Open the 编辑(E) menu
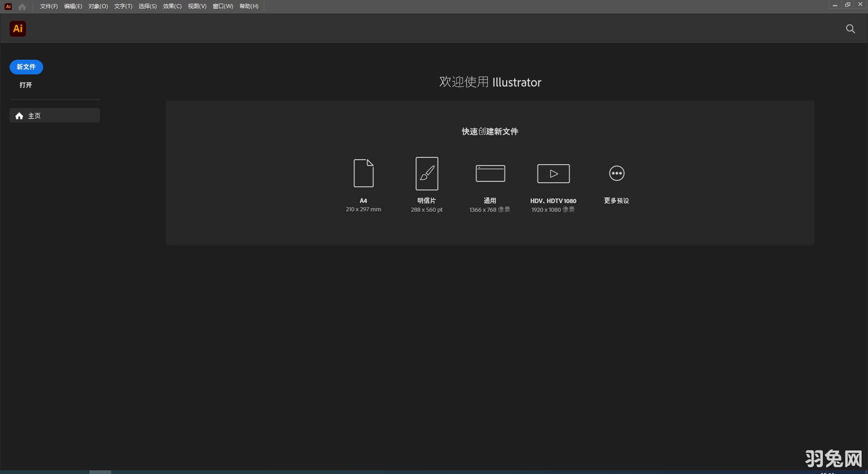 pyautogui.click(x=73, y=6)
